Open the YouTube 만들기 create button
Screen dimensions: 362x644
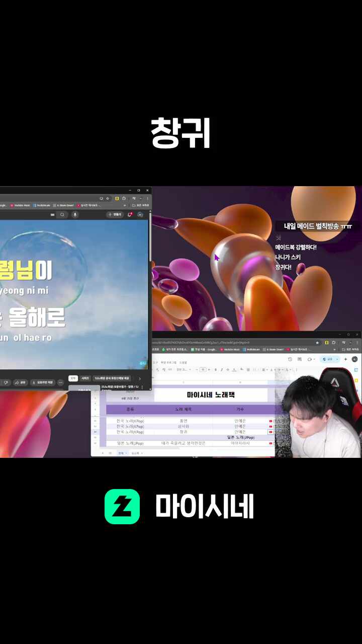(114, 215)
